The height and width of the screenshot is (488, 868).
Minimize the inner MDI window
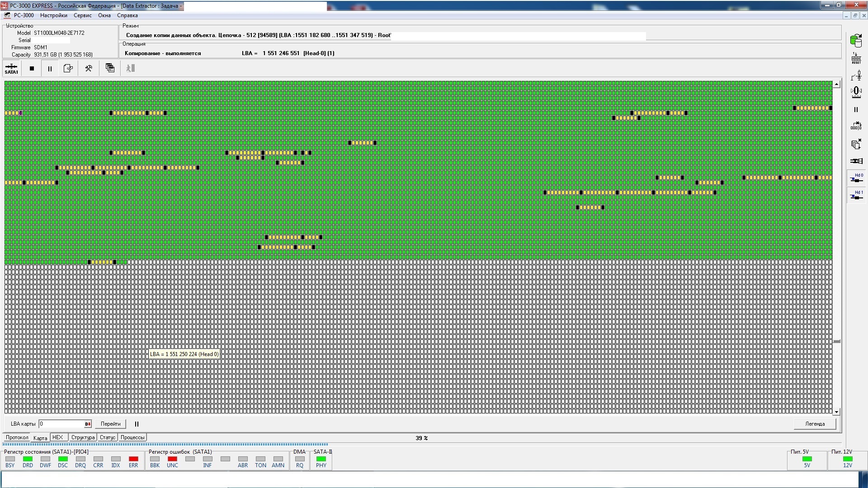846,15
